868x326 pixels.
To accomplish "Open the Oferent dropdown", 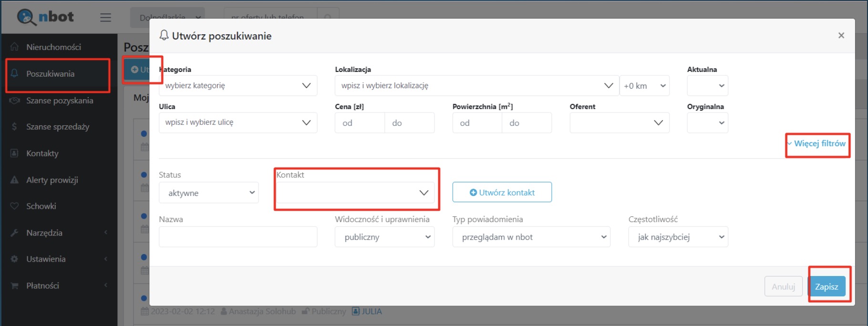I will click(620, 122).
